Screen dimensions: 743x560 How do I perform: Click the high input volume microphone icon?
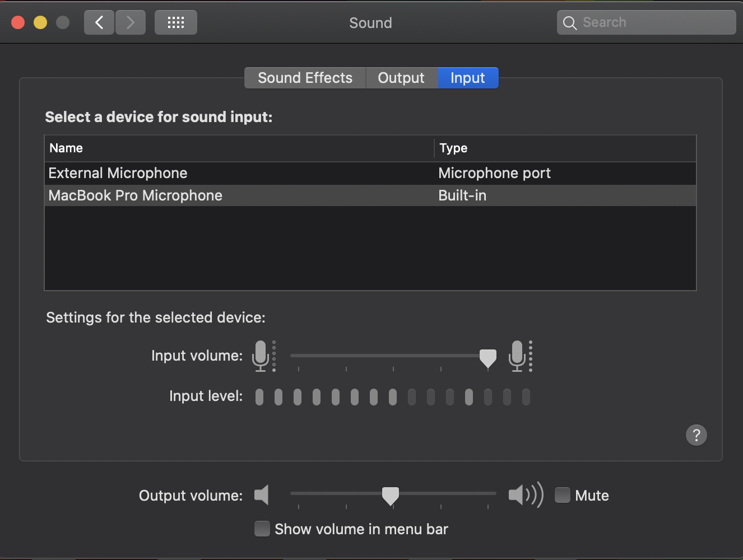[518, 356]
